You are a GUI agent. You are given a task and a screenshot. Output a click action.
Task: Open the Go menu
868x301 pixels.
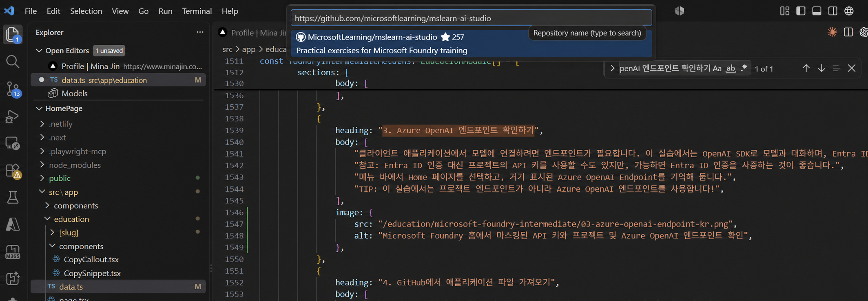tap(144, 11)
